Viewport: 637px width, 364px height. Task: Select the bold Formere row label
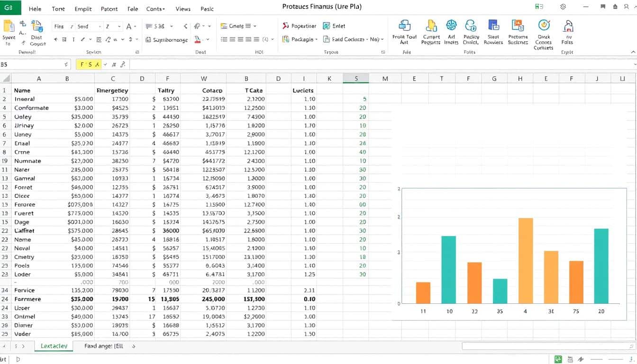[x=27, y=299]
